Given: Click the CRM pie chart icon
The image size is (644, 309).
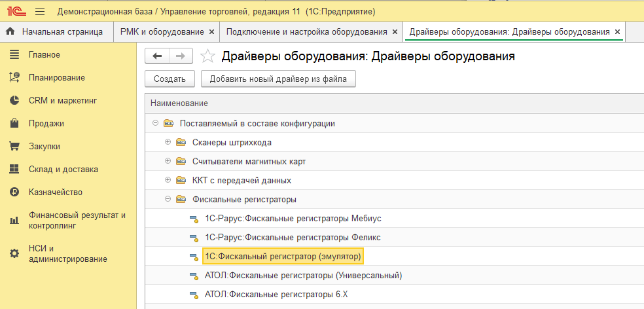Looking at the screenshot, I should coord(14,100).
